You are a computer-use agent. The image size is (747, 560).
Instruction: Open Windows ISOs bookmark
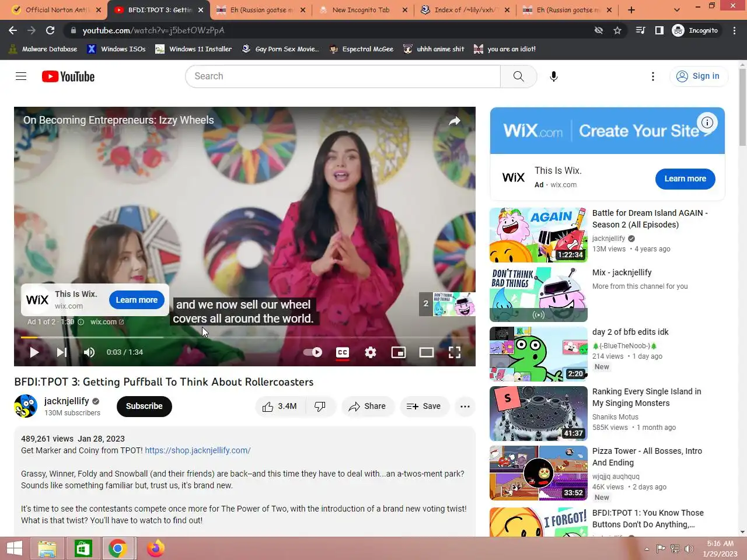(117, 49)
